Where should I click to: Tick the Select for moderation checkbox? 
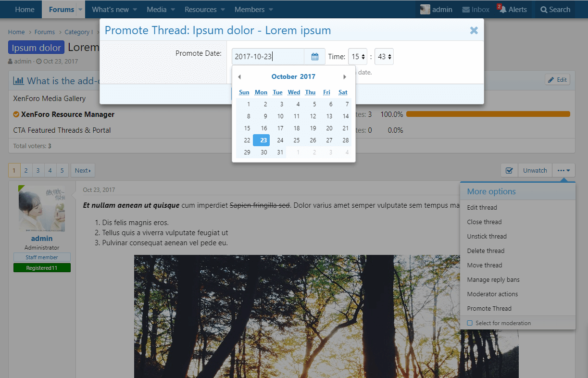tap(470, 323)
